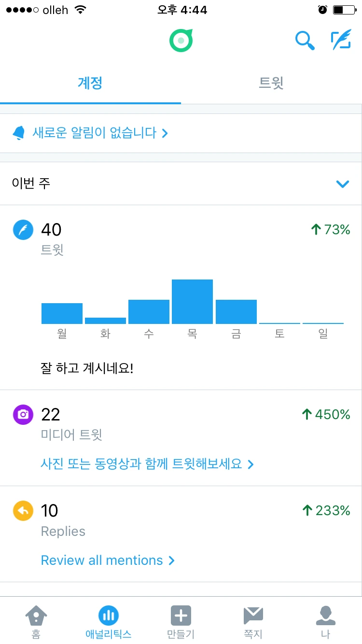
Task: Tap the green dashboard logo icon
Action: tap(181, 40)
